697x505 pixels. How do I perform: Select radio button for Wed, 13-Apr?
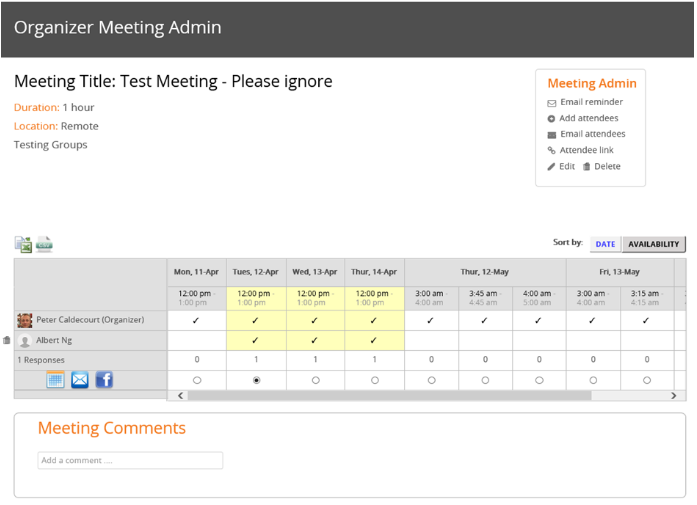316,381
